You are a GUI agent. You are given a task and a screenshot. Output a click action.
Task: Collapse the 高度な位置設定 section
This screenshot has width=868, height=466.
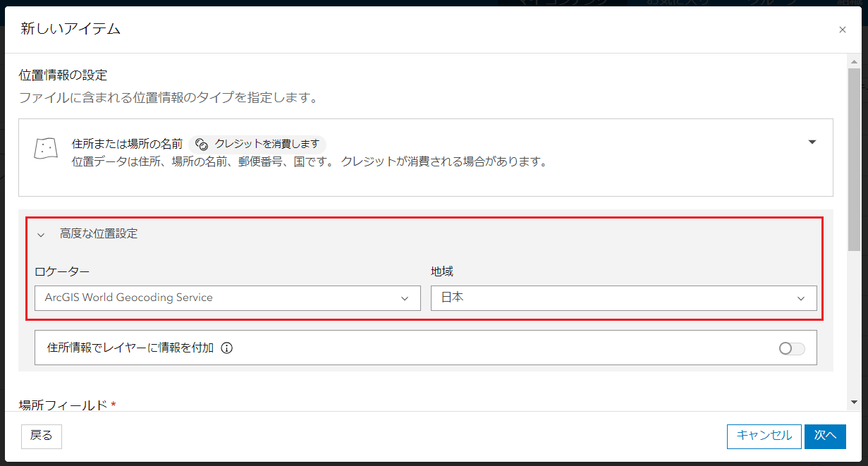pos(41,235)
